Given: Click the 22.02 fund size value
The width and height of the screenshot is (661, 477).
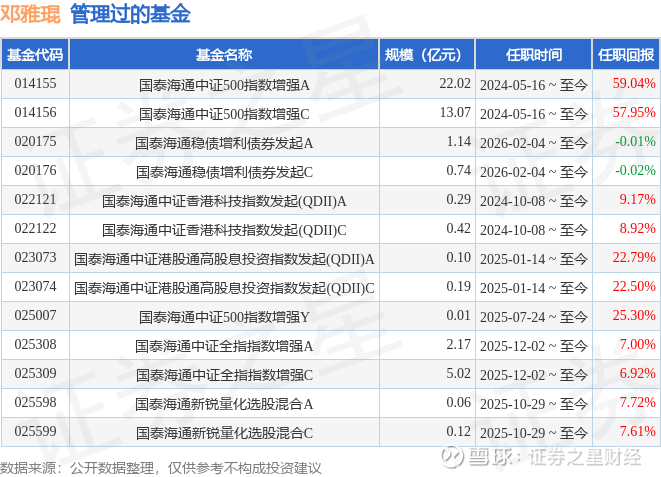Looking at the screenshot, I should click(455, 83).
